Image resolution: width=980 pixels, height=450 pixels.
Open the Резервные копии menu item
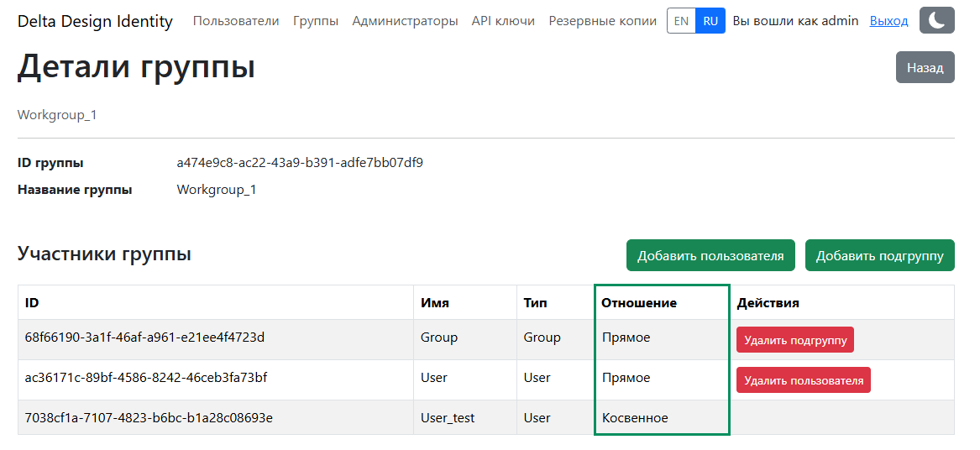click(602, 21)
